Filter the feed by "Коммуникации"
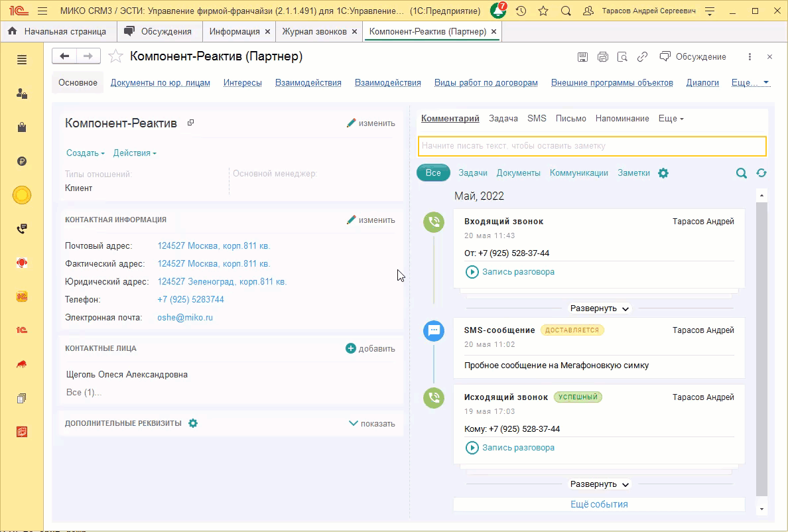 [x=578, y=173]
